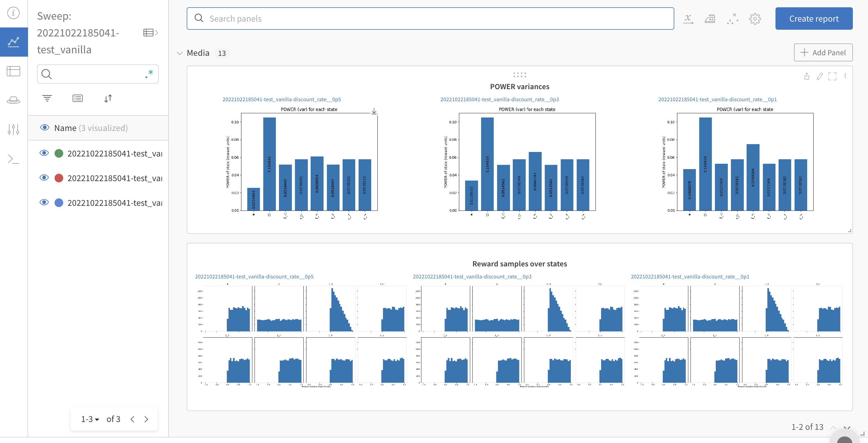The image size is (868, 443).
Task: Toggle regex search asterisk icon
Action: tap(149, 74)
